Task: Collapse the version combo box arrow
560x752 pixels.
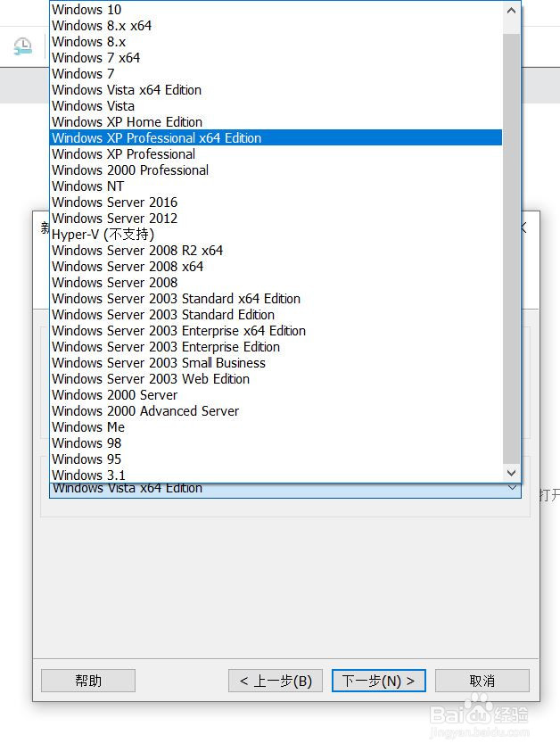Action: coord(512,488)
